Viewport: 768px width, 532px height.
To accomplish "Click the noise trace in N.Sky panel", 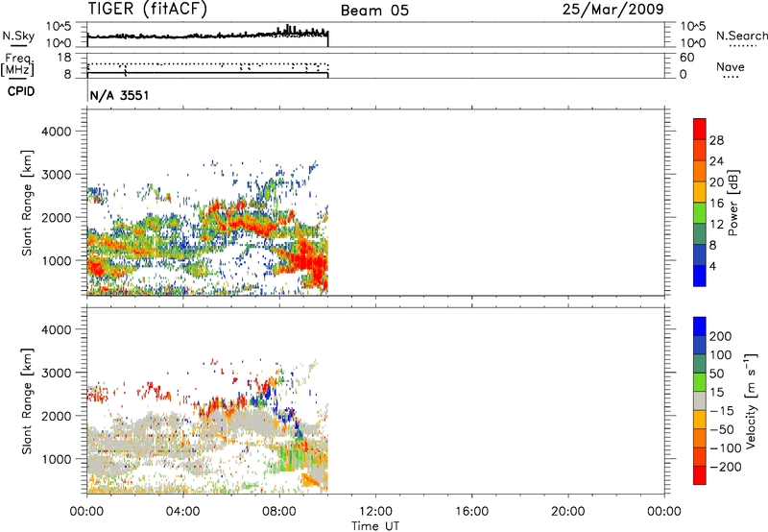I will 207,36.
